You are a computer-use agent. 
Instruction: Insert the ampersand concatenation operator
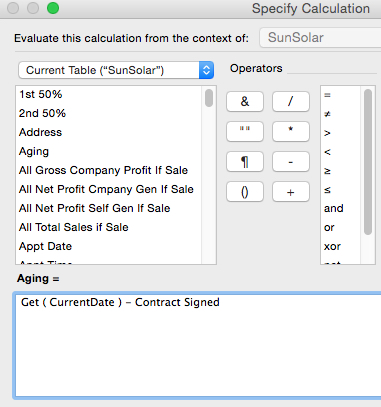[245, 101]
